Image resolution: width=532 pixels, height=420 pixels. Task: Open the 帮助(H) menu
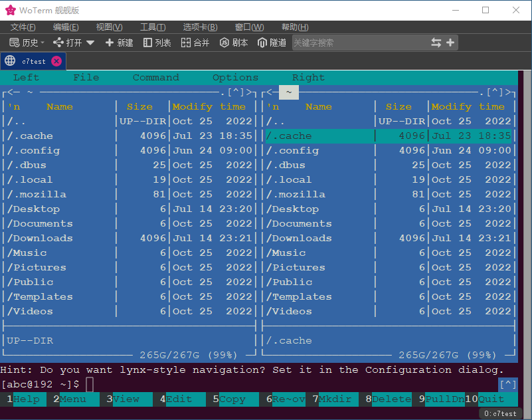pyautogui.click(x=295, y=27)
